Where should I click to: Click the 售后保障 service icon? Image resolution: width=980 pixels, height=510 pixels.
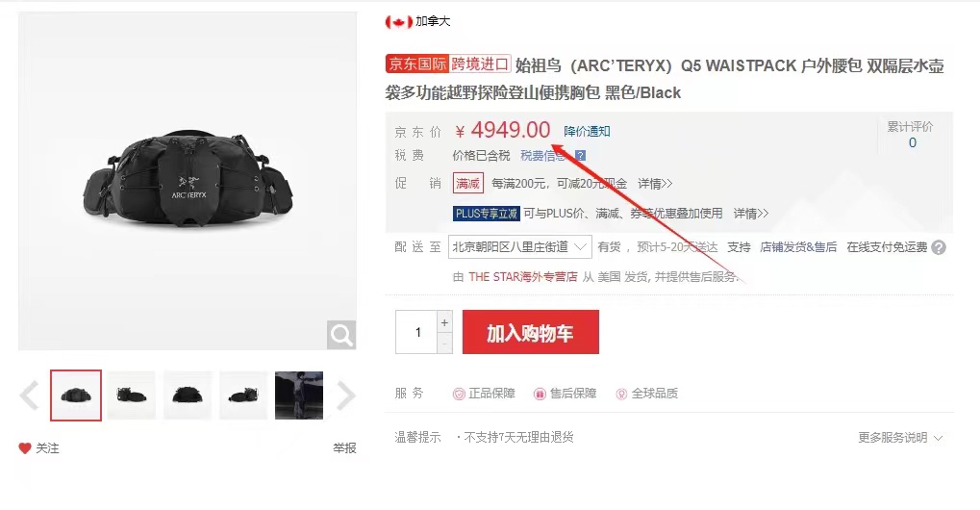540,394
